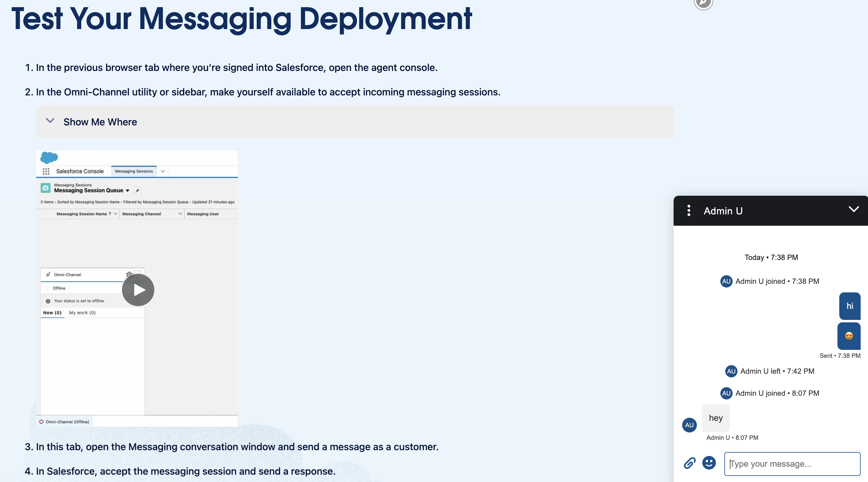The width and height of the screenshot is (868, 482).
Task: Play the Omni-Channel tutorial video
Action: pyautogui.click(x=138, y=290)
